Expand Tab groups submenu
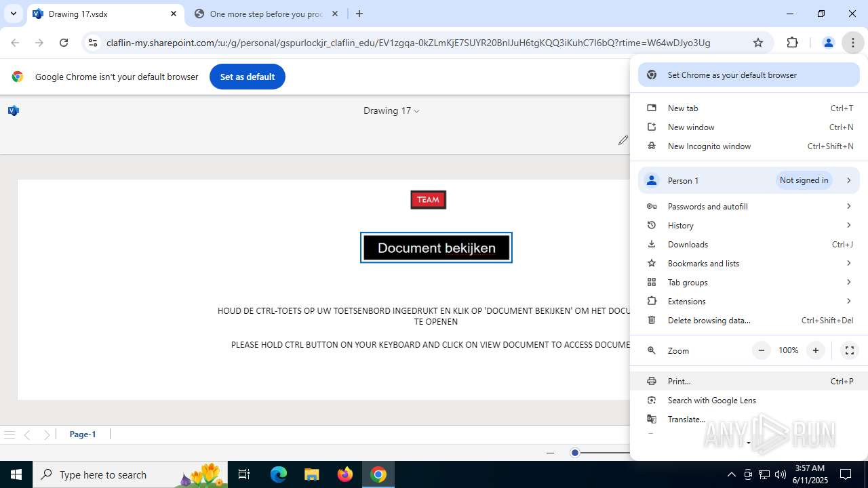The width and height of the screenshot is (868, 488). [749, 283]
